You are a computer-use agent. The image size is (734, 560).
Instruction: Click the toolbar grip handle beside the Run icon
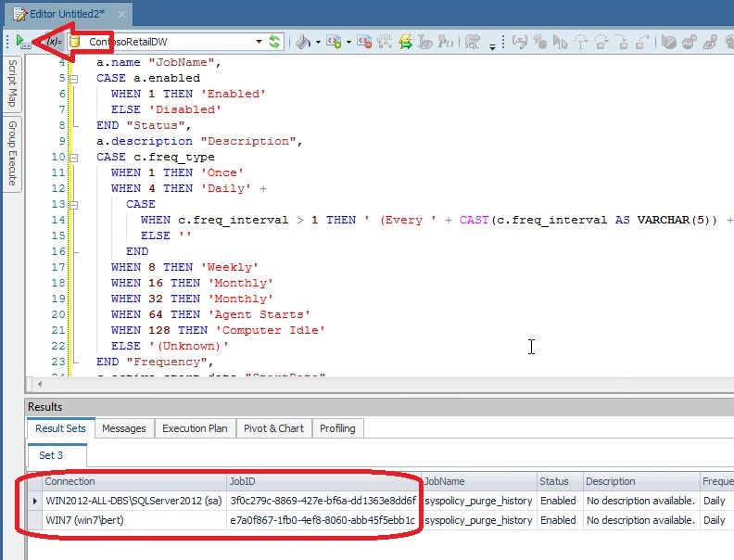coord(7,42)
